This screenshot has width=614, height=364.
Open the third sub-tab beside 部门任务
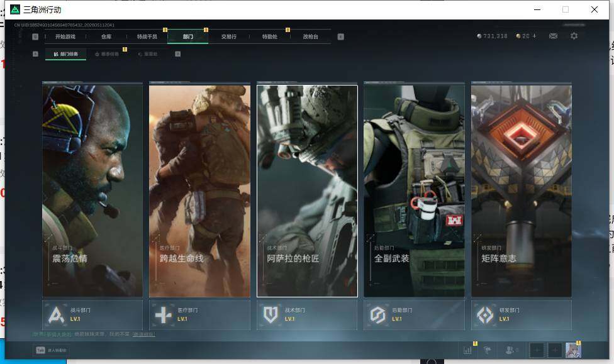pos(148,54)
